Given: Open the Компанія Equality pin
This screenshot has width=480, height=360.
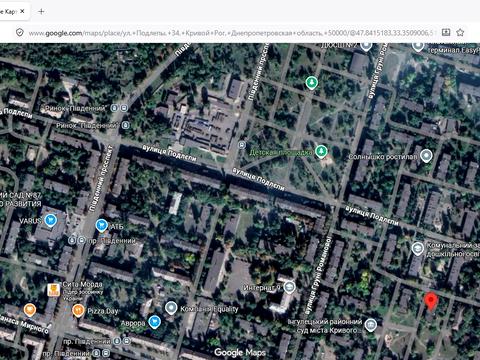Looking at the screenshot, I should pyautogui.click(x=171, y=308).
